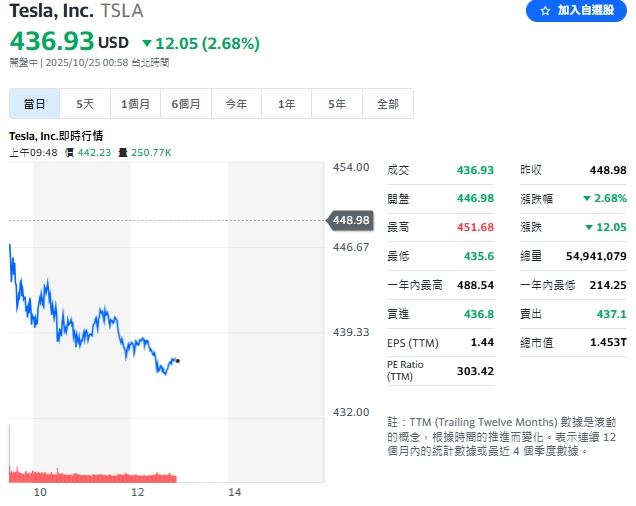This screenshot has width=636, height=506.
Task: Click the down triangle in the 漲跌 row
Action: [589, 227]
